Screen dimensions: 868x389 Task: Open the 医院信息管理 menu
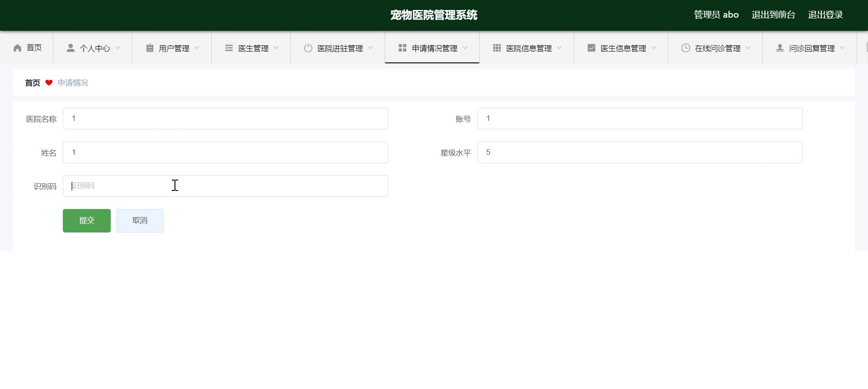click(x=527, y=47)
